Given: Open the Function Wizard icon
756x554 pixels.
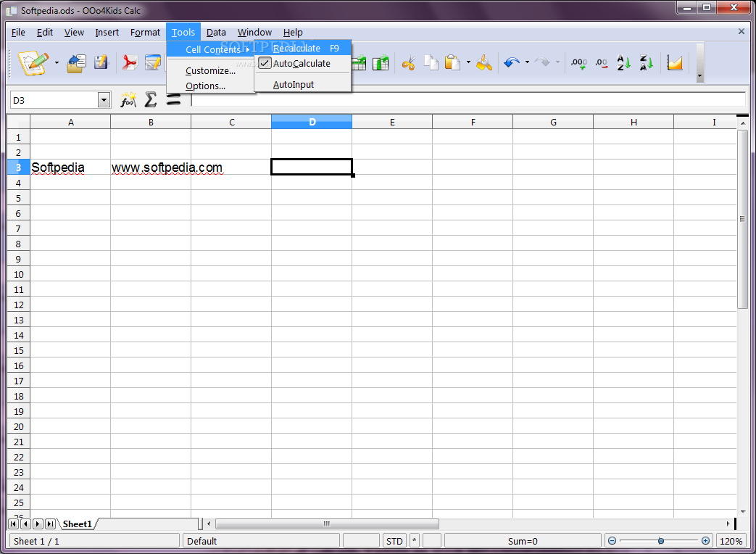Looking at the screenshot, I should (x=128, y=100).
